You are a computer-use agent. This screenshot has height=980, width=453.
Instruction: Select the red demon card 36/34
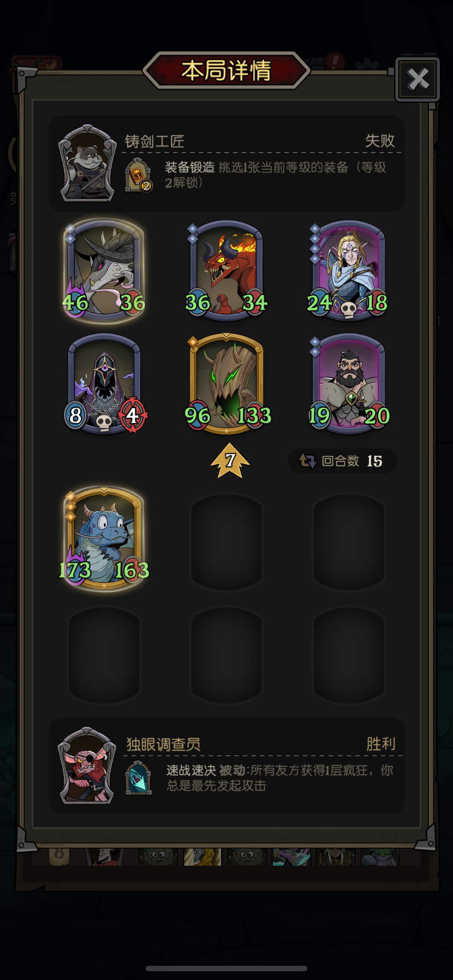(226, 270)
